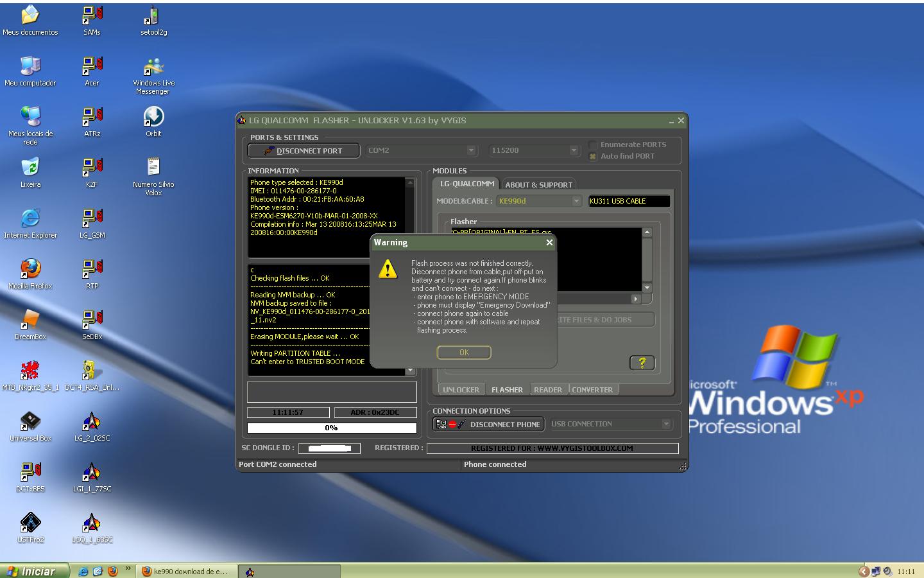Open the COM2 port dropdown
The height and width of the screenshot is (578, 924).
click(x=421, y=150)
